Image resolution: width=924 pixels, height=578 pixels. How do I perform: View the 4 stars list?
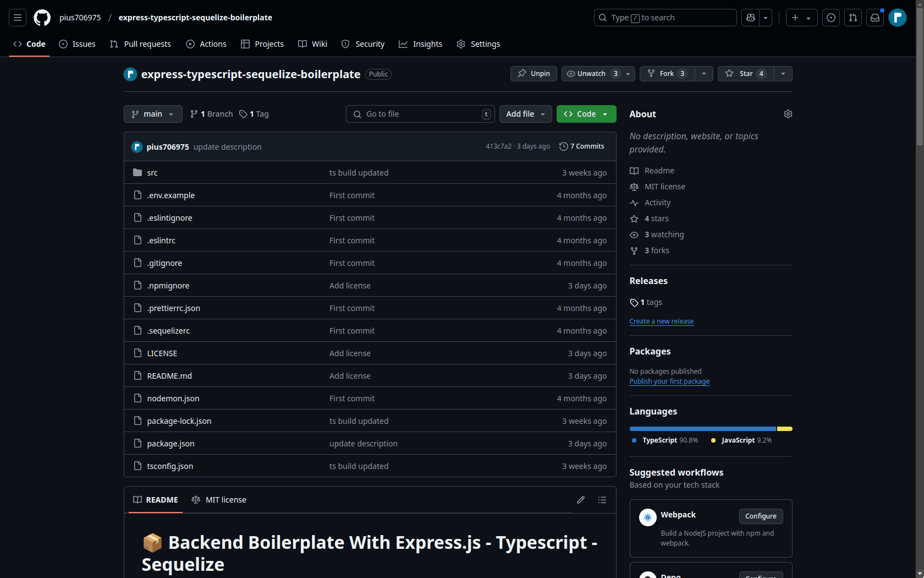[650, 219]
